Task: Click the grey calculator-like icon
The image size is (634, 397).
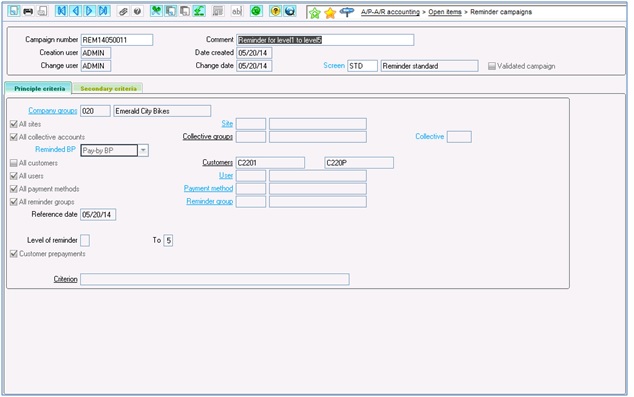Action: pyautogui.click(x=218, y=11)
